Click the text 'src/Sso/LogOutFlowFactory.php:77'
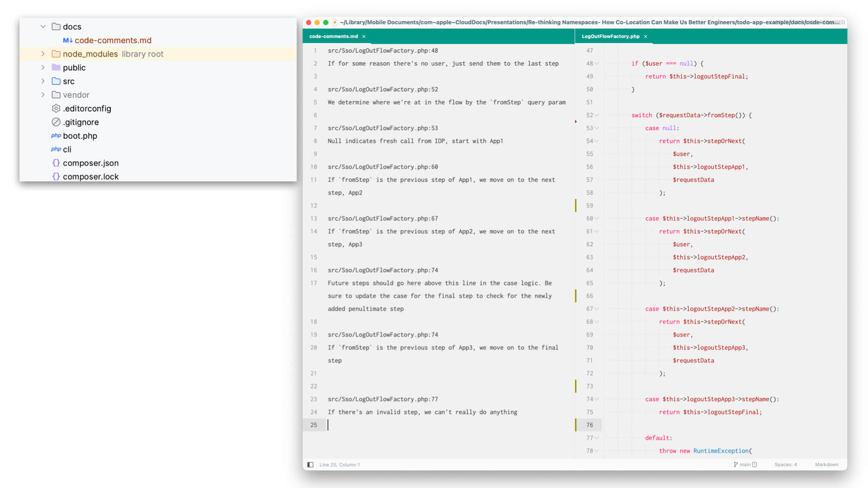 [x=383, y=399]
